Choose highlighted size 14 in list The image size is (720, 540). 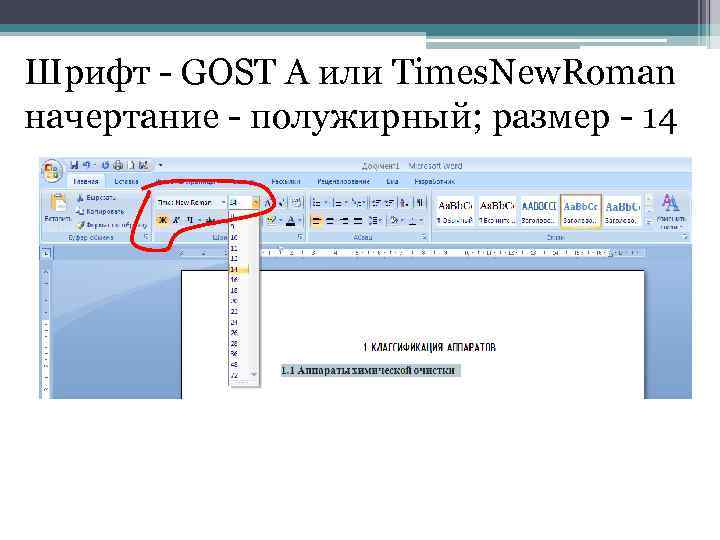(x=239, y=270)
